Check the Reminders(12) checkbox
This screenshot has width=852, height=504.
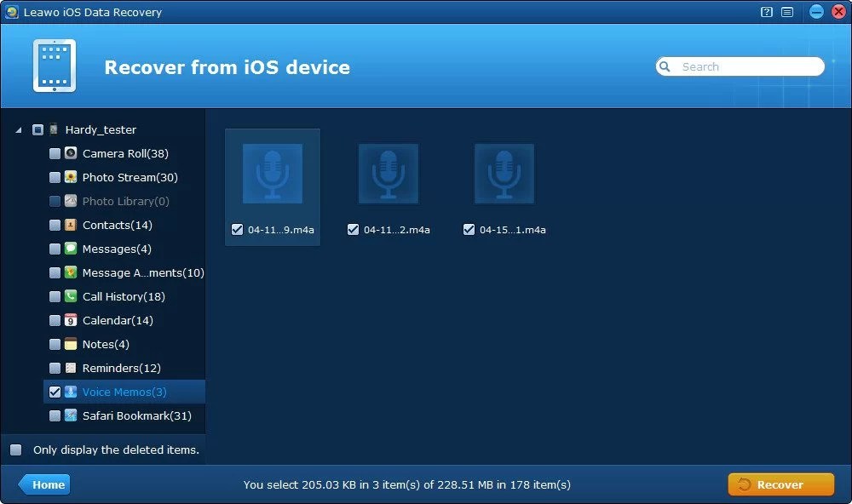click(55, 368)
